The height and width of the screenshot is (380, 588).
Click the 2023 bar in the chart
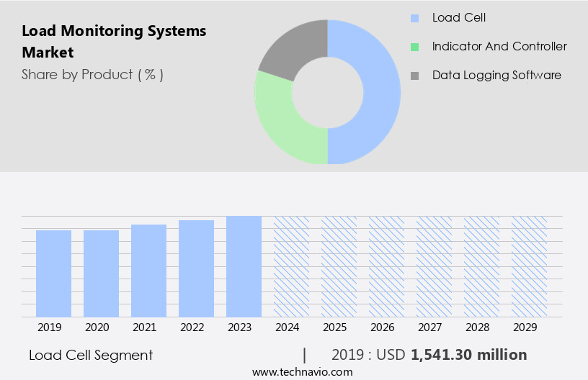pos(244,266)
